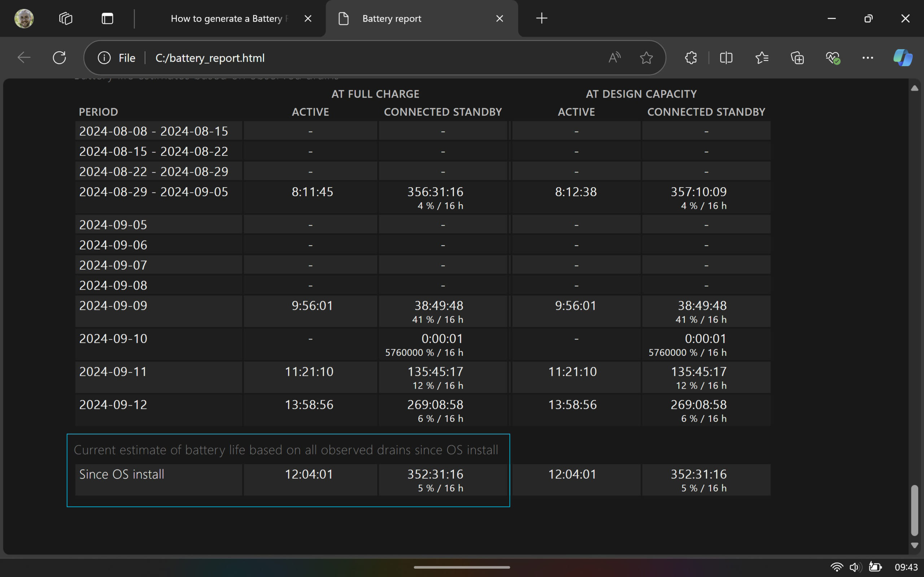The image size is (924, 577).
Task: Open the Favorites list icon
Action: (x=762, y=58)
